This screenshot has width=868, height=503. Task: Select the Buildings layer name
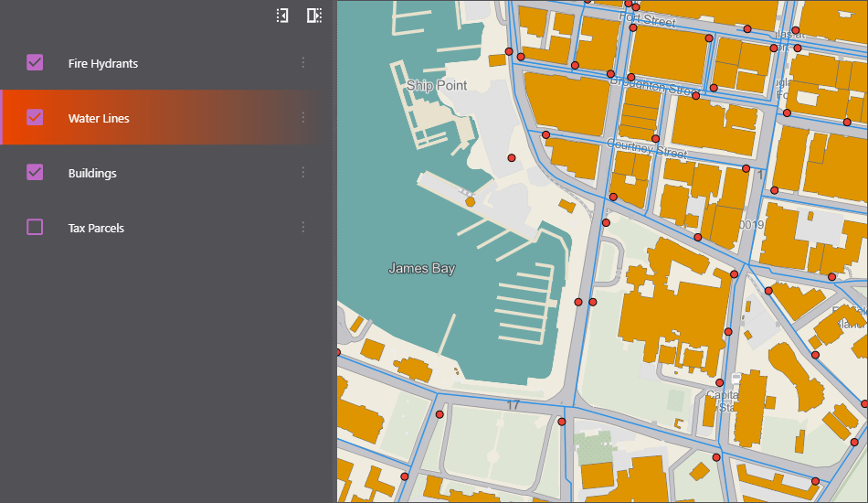pos(92,174)
